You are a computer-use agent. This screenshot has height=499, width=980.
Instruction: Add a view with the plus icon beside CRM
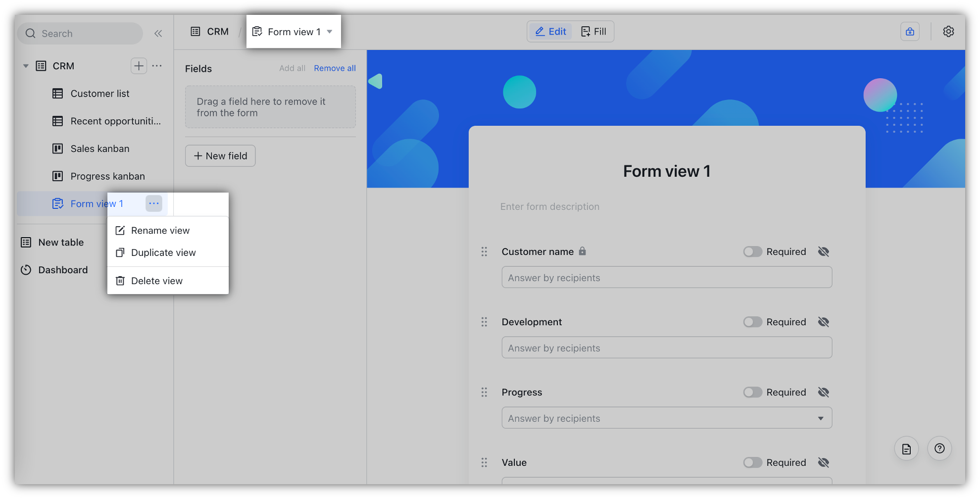click(x=139, y=65)
